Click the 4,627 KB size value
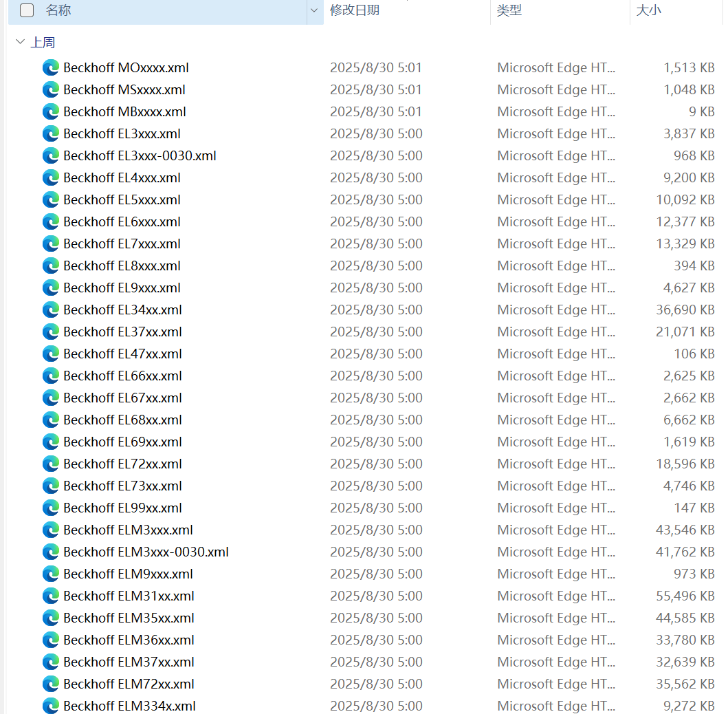This screenshot has height=714, width=728. (x=689, y=288)
